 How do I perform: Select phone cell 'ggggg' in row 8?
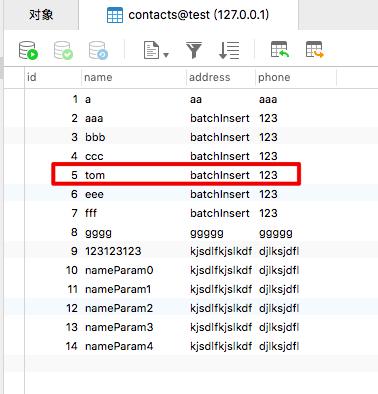pyautogui.click(x=276, y=233)
